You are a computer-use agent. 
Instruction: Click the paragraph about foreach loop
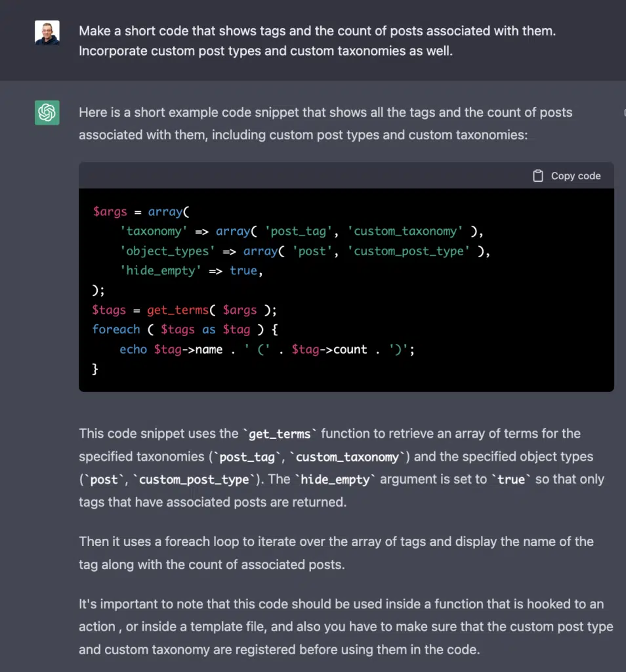336,553
